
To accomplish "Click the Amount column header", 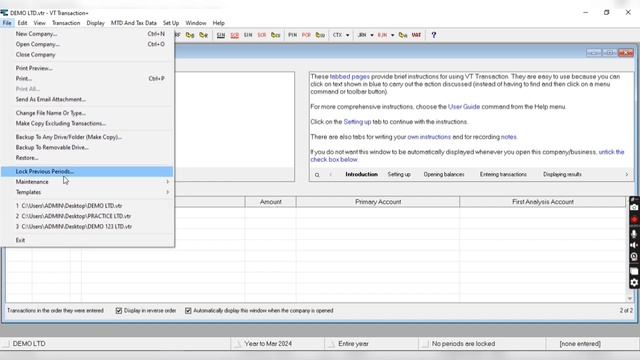I will tap(270, 202).
